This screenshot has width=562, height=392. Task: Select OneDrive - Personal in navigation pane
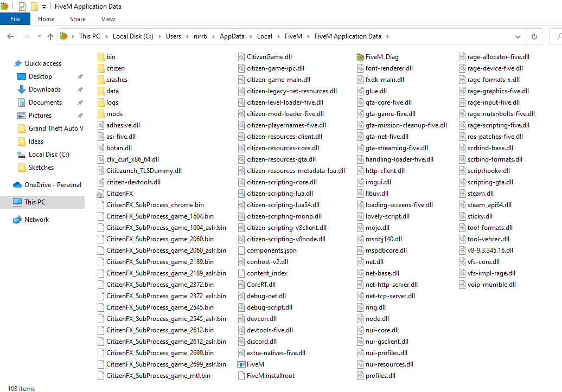[53, 185]
